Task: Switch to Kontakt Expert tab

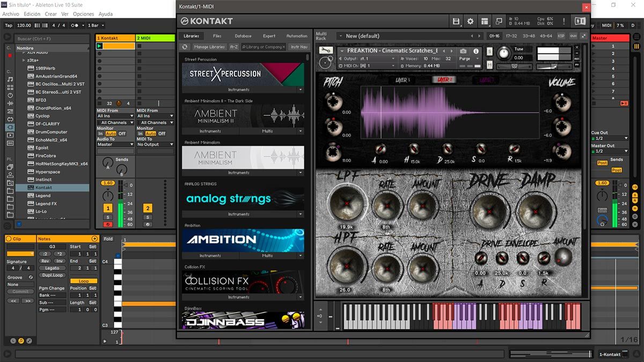Action: 269,36
